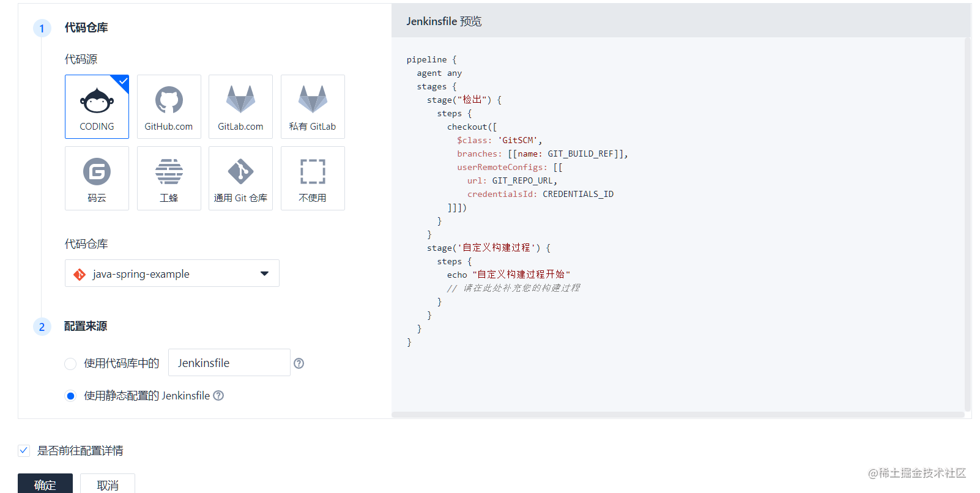Click the 'pipeline {' line in preview
The width and height of the screenshot is (980, 493).
pos(431,60)
